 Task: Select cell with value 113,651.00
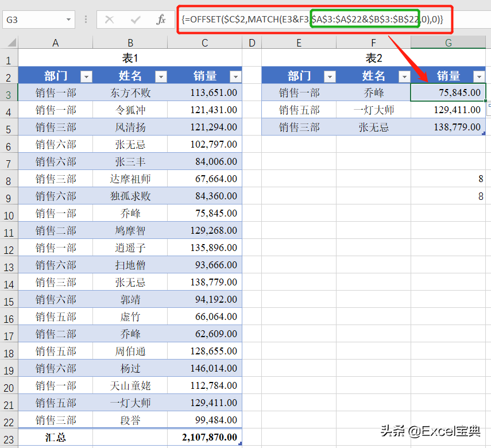tap(205, 92)
